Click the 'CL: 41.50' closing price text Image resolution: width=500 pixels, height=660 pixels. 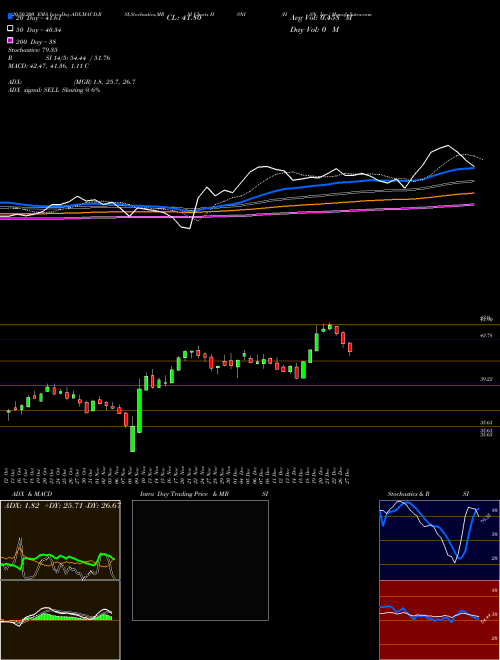(184, 18)
